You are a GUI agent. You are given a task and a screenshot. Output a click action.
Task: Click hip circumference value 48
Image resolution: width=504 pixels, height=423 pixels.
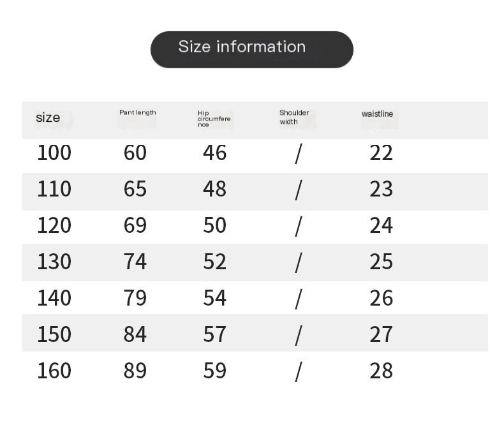click(x=215, y=189)
